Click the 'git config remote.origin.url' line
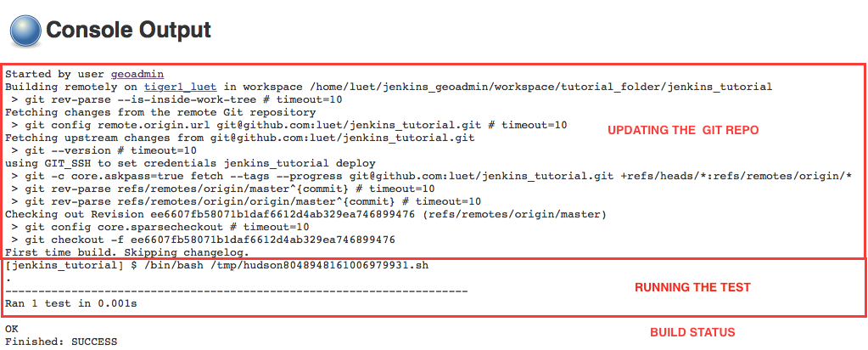The width and height of the screenshot is (868, 350). (288, 126)
